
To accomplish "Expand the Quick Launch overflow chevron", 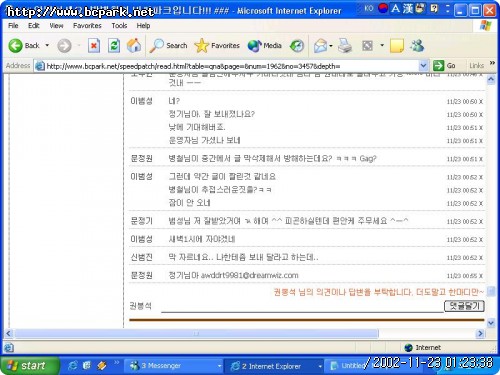I will [x=116, y=362].
